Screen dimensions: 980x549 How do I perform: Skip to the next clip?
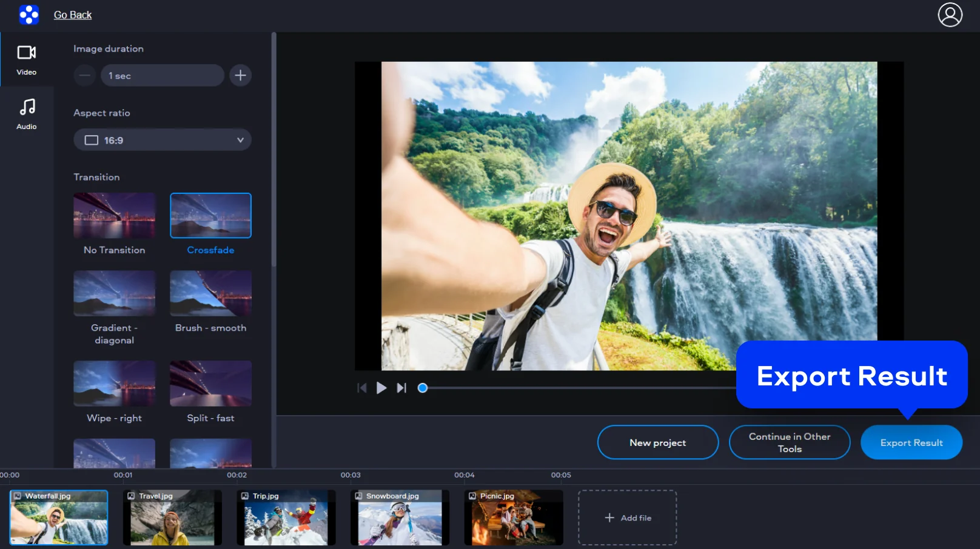click(x=401, y=388)
